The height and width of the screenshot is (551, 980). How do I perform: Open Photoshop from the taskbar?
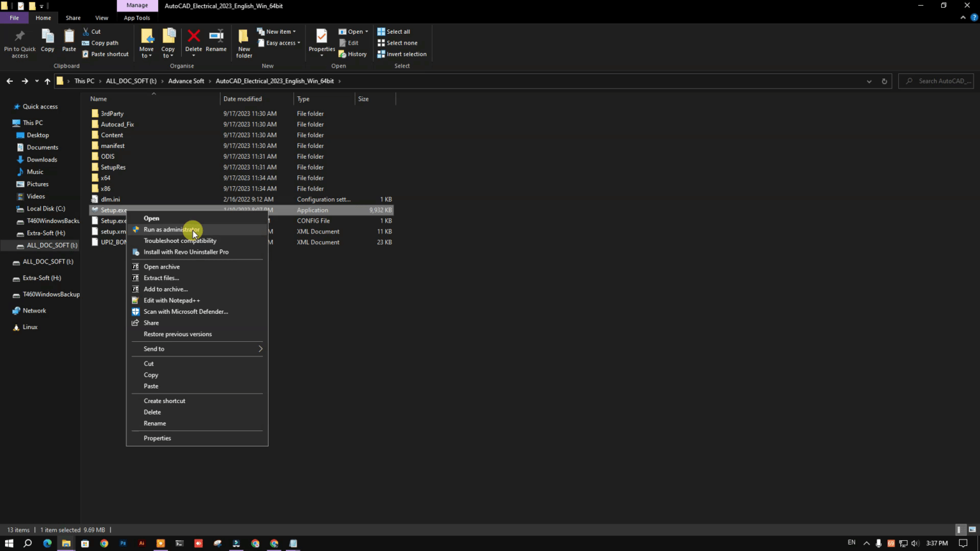122,543
